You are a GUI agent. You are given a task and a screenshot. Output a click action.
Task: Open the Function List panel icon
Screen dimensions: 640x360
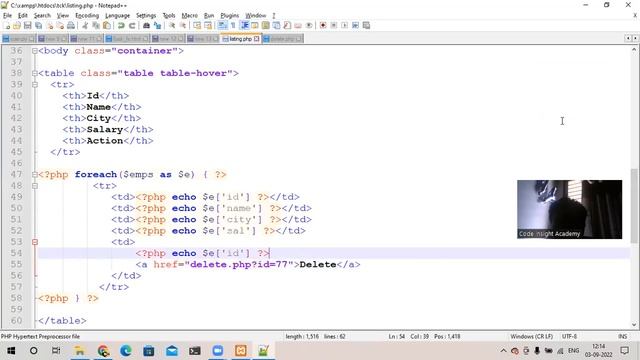click(x=287, y=25)
